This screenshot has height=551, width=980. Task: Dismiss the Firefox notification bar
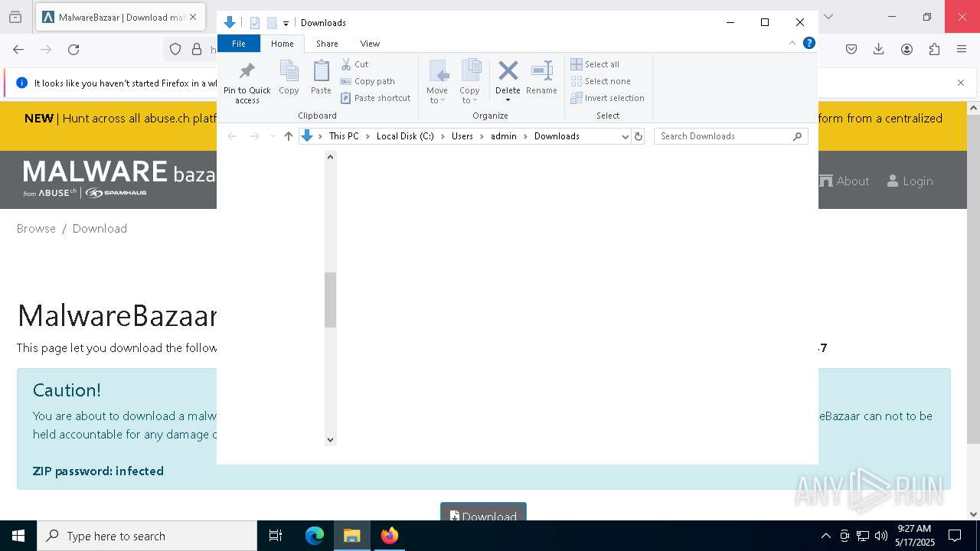(x=961, y=83)
